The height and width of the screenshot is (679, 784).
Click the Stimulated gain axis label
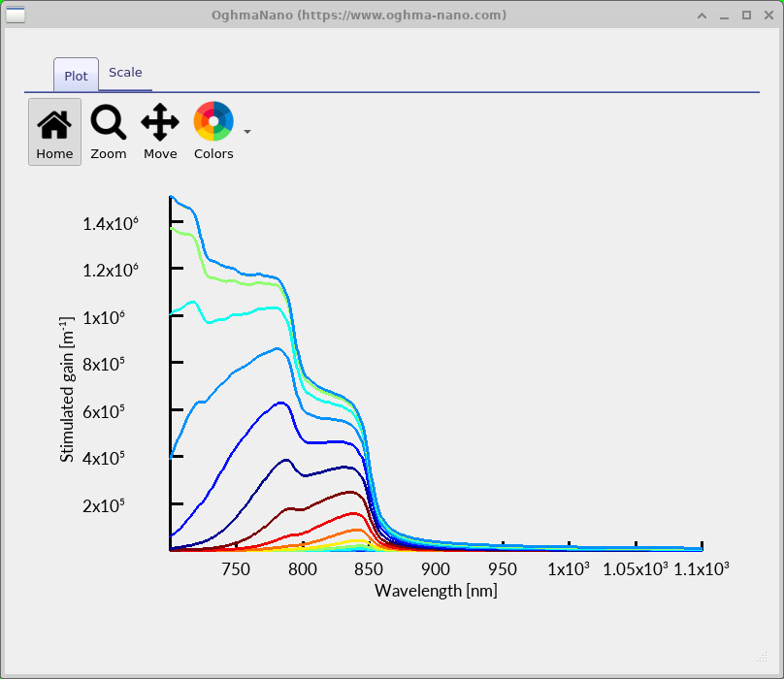click(67, 389)
